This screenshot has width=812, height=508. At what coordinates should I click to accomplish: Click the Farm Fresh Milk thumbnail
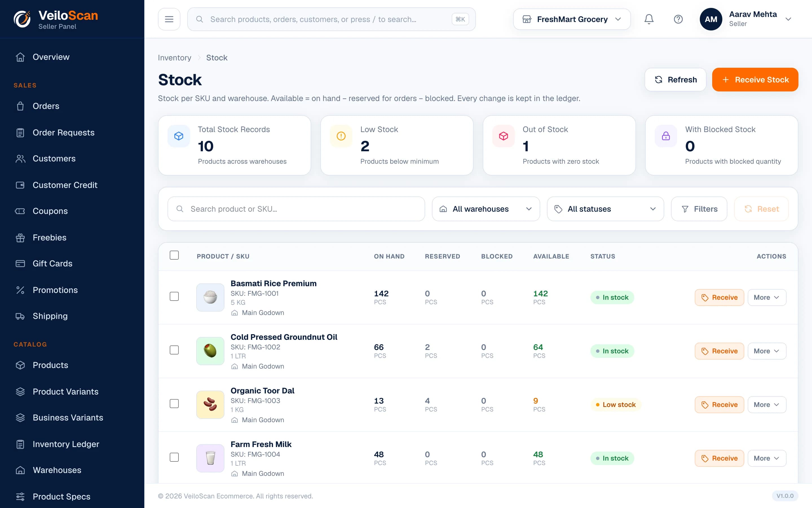[210, 458]
